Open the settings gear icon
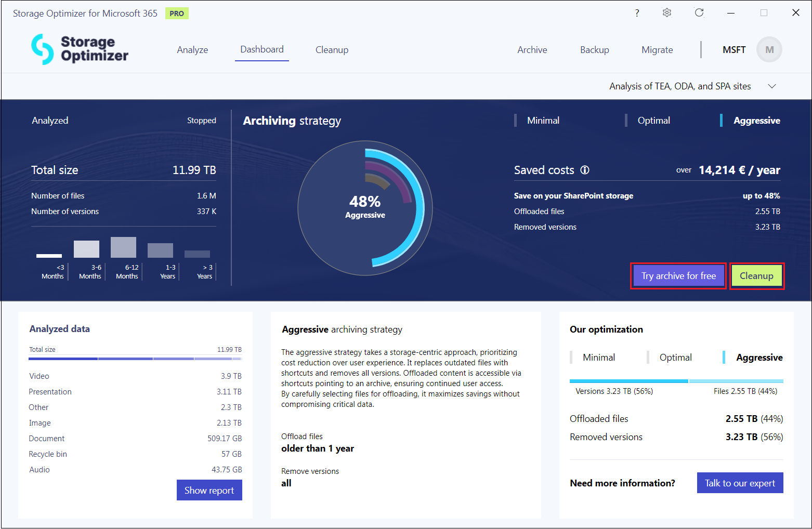This screenshot has height=529, width=812. [x=667, y=13]
